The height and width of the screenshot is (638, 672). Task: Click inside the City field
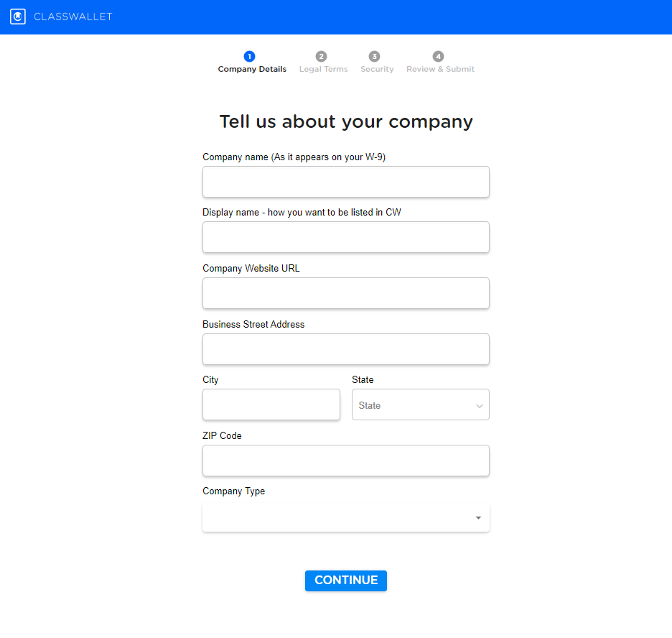click(271, 404)
